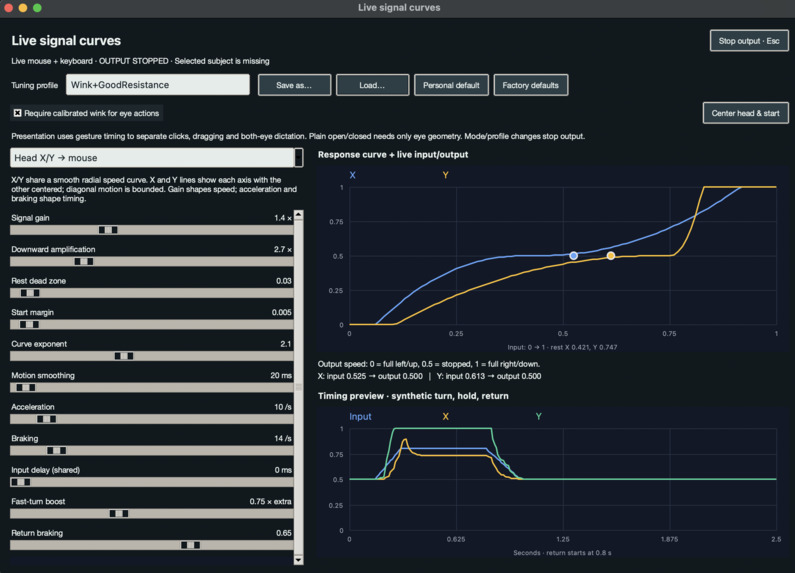Click the Signal gain value 1.4 ×
This screenshot has width=795, height=573.
pos(283,218)
